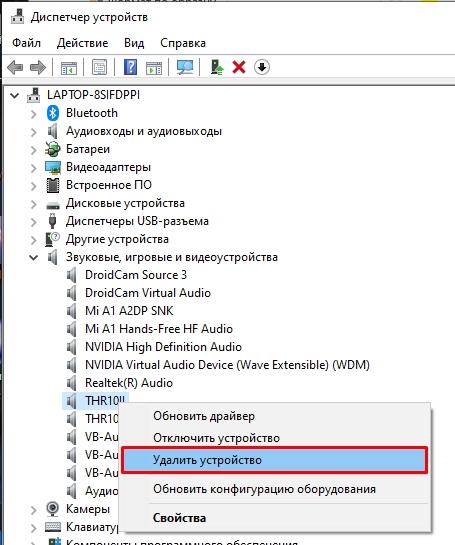Select the Видеоадаптеры category label
Screen dimensions: 455x545
pos(108,167)
